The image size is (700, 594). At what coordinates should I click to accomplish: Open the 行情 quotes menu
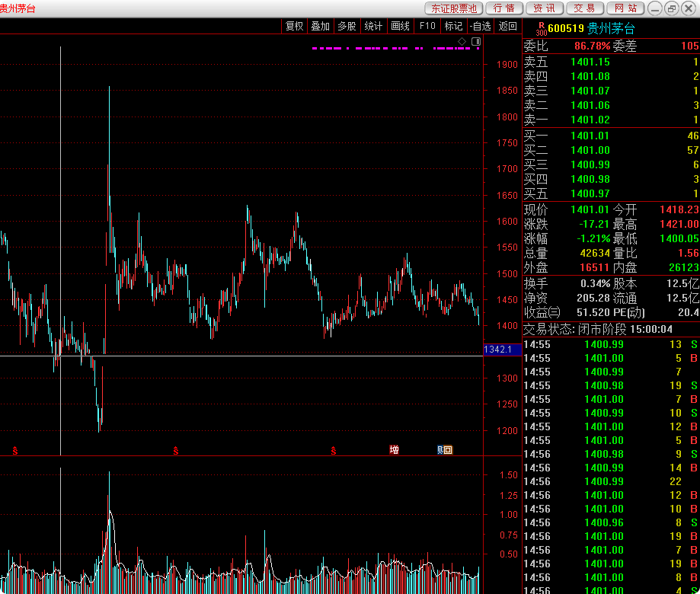point(504,8)
